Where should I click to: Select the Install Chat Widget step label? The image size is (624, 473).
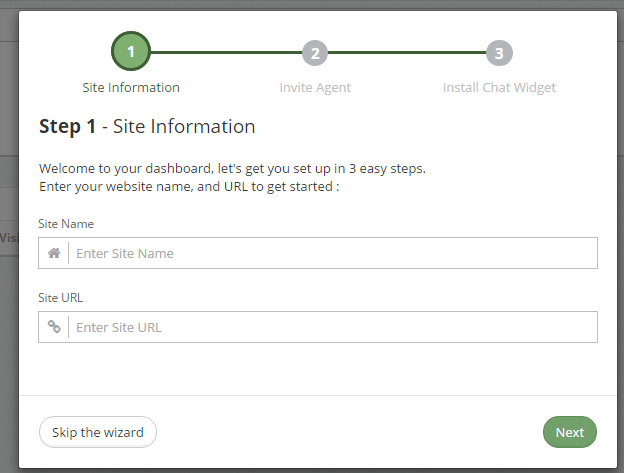[499, 87]
